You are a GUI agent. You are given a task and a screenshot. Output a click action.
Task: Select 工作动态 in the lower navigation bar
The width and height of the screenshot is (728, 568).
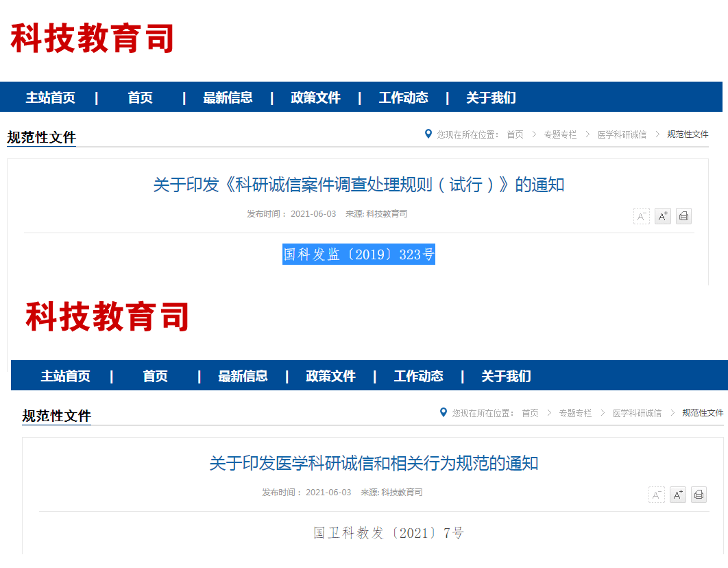tap(418, 376)
